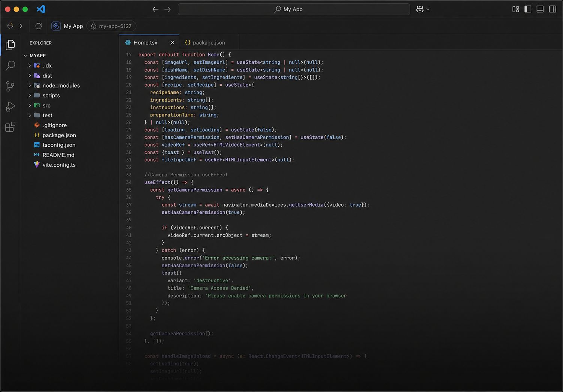Open .gitignore in the explorer

tap(55, 125)
